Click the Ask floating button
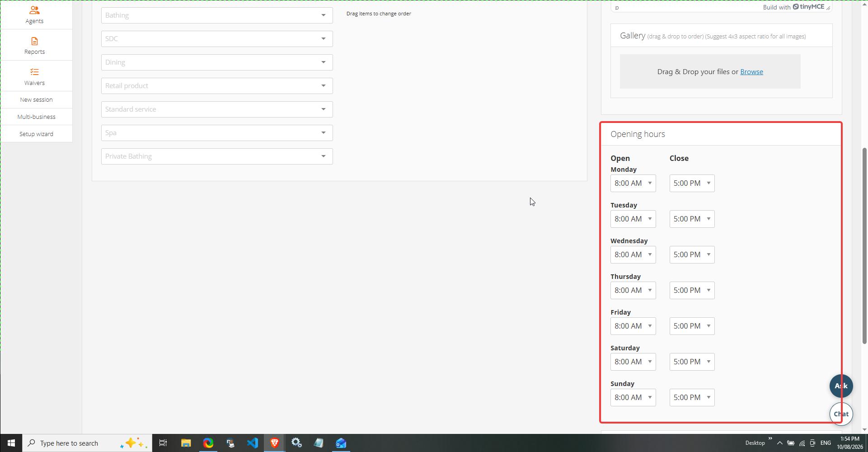 click(x=841, y=386)
